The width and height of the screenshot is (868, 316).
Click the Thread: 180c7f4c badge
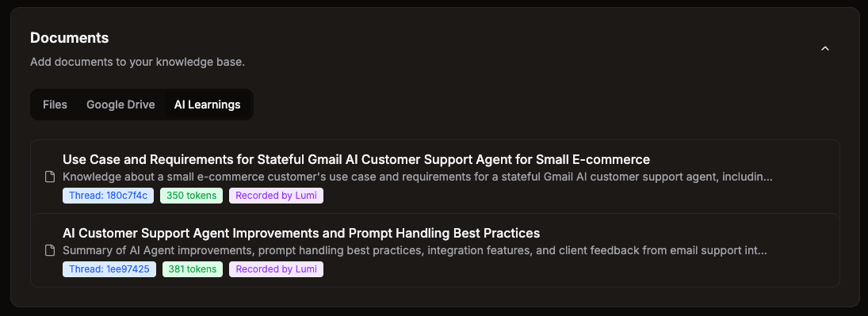(x=108, y=196)
